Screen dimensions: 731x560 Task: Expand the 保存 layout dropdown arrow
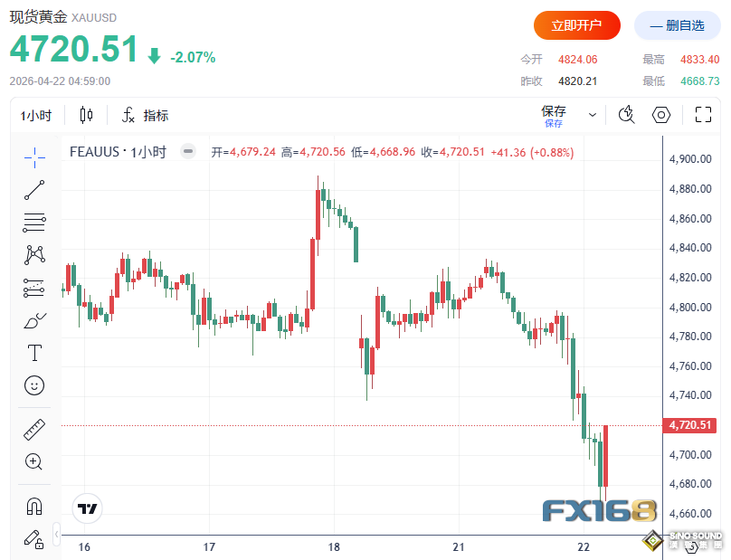tap(593, 115)
